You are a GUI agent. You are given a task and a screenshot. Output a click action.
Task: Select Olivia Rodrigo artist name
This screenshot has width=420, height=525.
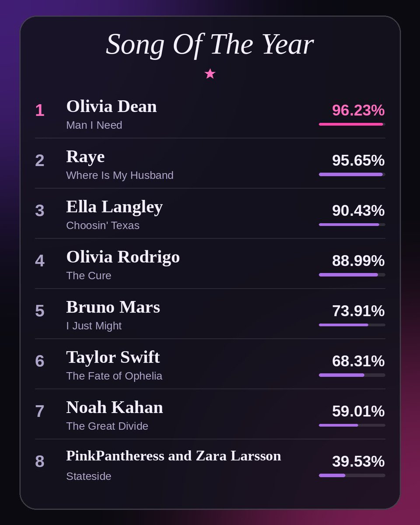[123, 257]
